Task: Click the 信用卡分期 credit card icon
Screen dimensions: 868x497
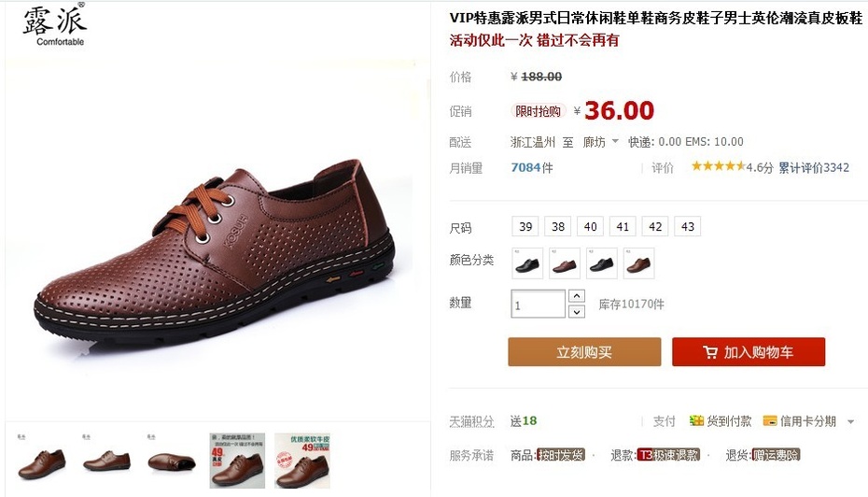Action: pyautogui.click(x=769, y=421)
